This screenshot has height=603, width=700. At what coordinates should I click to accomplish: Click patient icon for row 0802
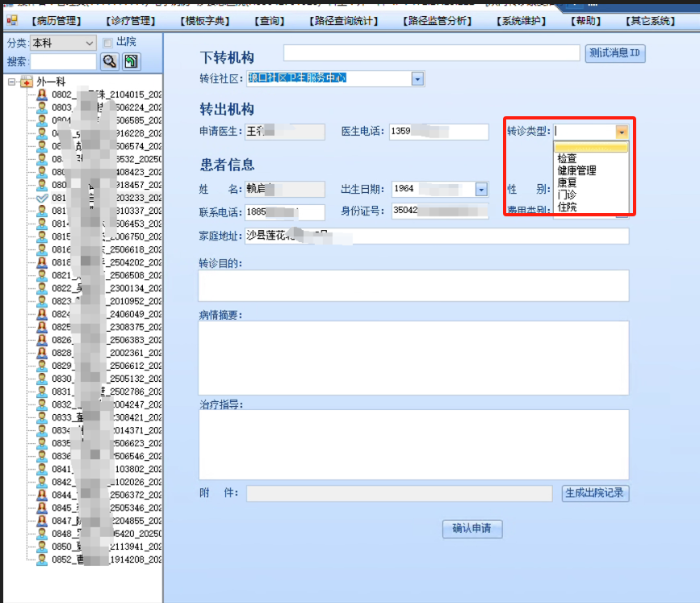(42, 94)
